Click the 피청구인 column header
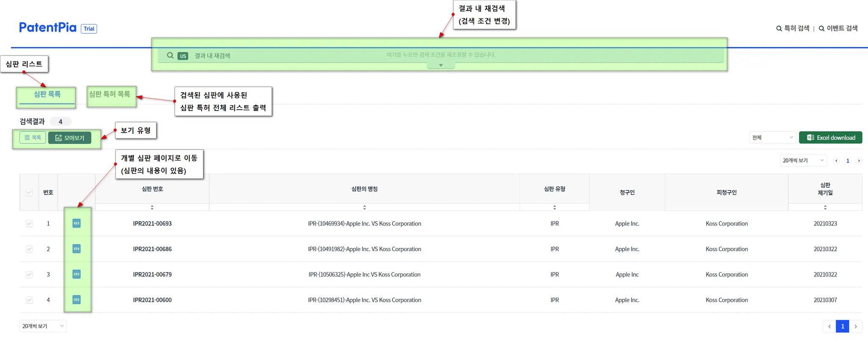 726,193
